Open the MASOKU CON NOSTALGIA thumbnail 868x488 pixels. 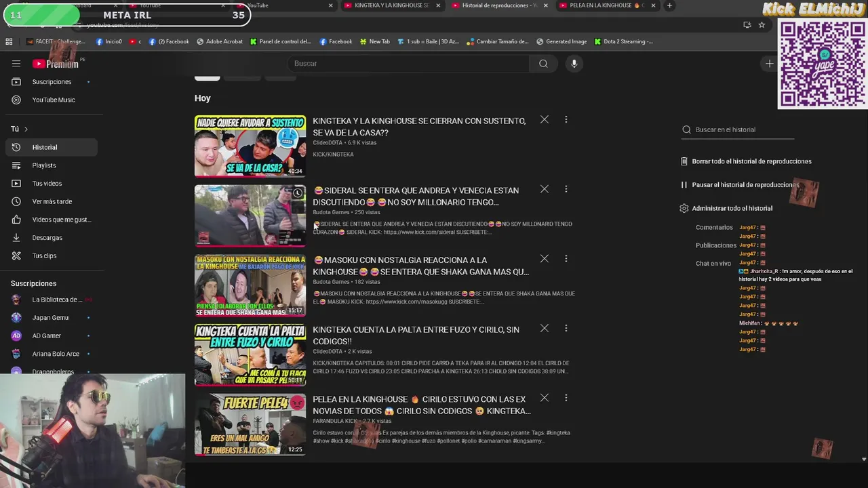point(250,285)
